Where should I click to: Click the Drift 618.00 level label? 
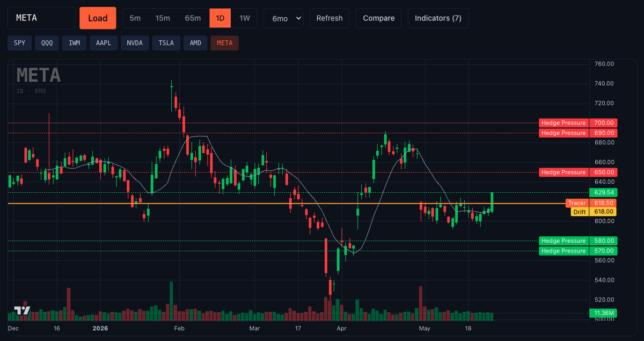click(x=594, y=212)
